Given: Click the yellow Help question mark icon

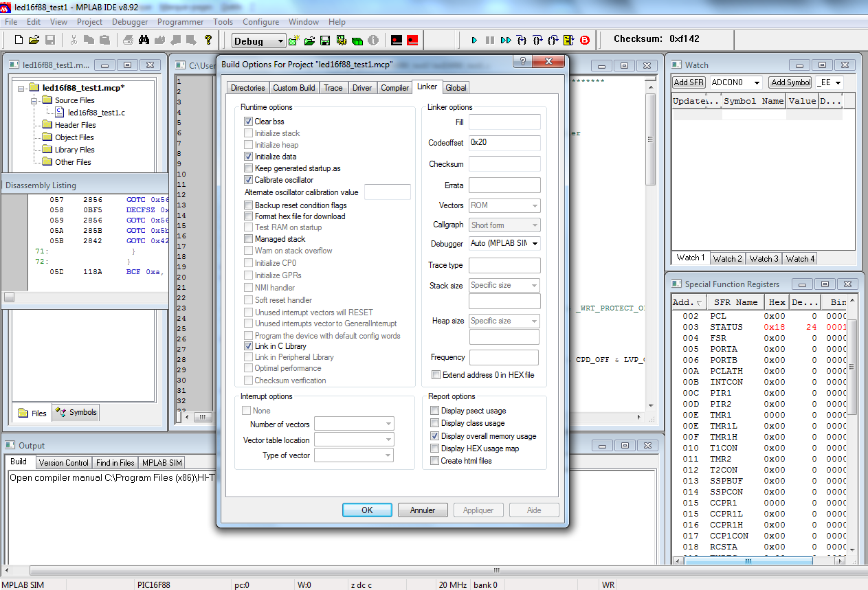Looking at the screenshot, I should point(208,41).
